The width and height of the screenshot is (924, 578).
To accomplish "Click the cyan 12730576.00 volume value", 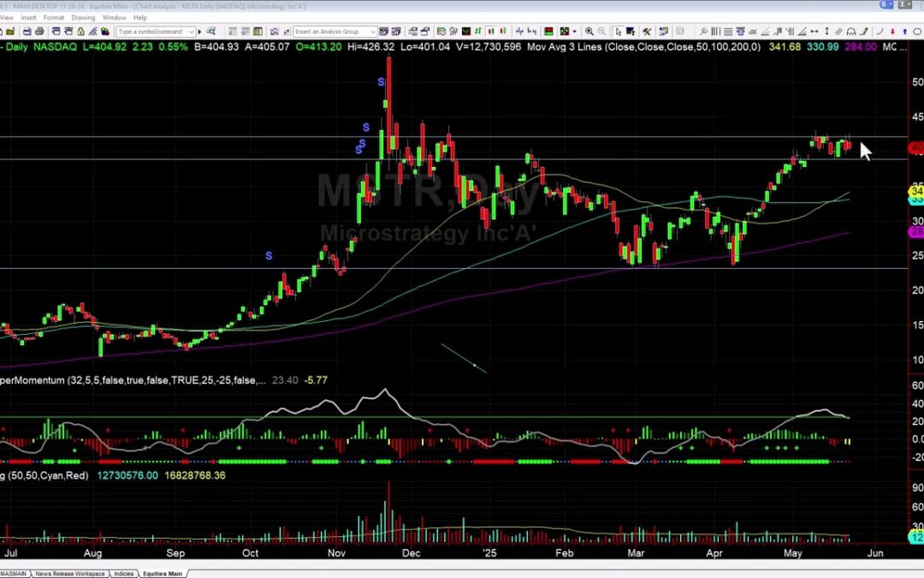I will (x=127, y=475).
